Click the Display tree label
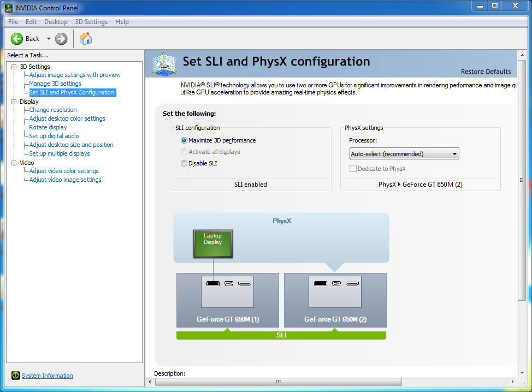Screen dimensions: 532x392 pos(29,102)
